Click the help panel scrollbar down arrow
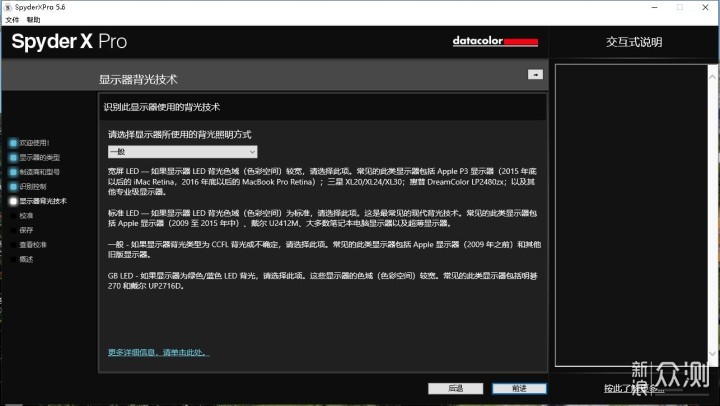This screenshot has height=406, width=720. coord(713,353)
